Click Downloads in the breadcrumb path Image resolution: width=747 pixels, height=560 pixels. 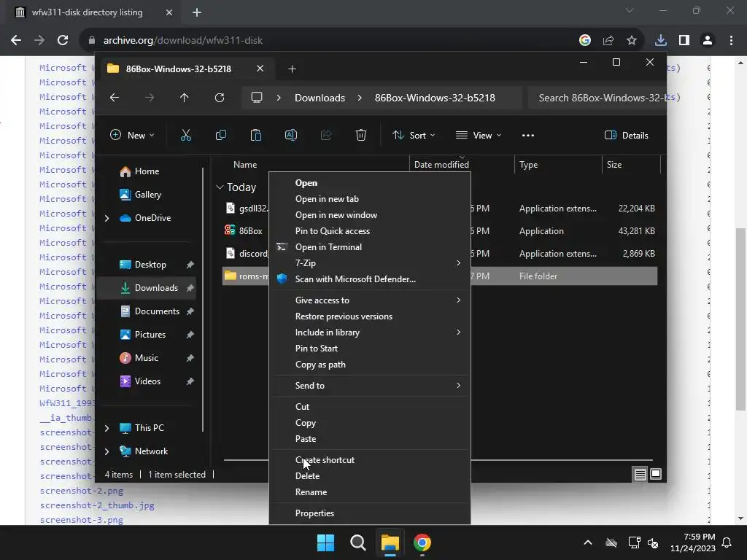point(320,98)
